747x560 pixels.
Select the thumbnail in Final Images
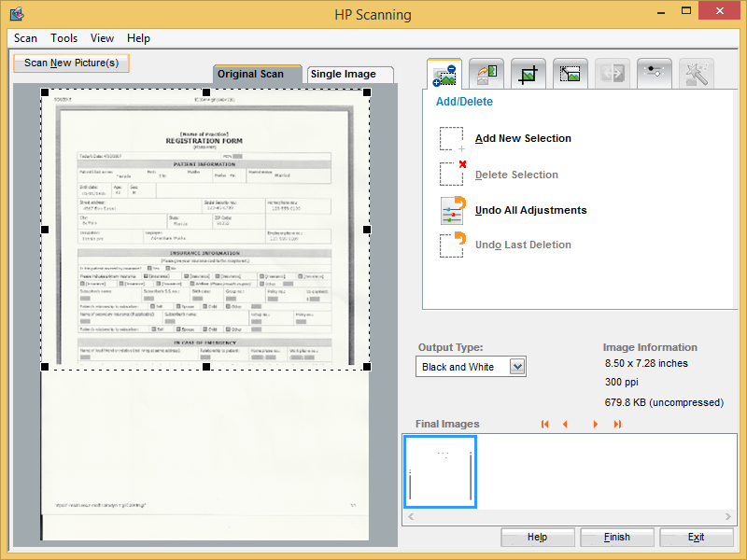point(440,471)
